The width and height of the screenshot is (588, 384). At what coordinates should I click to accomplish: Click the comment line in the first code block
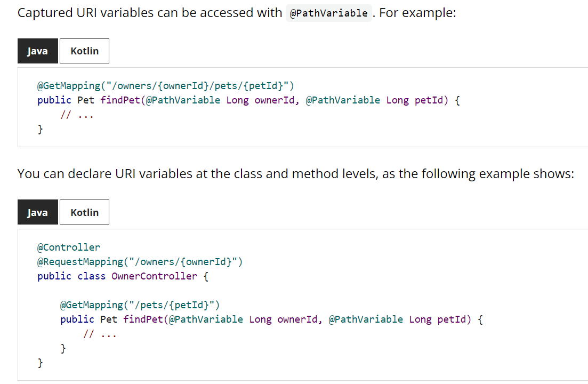click(x=77, y=115)
